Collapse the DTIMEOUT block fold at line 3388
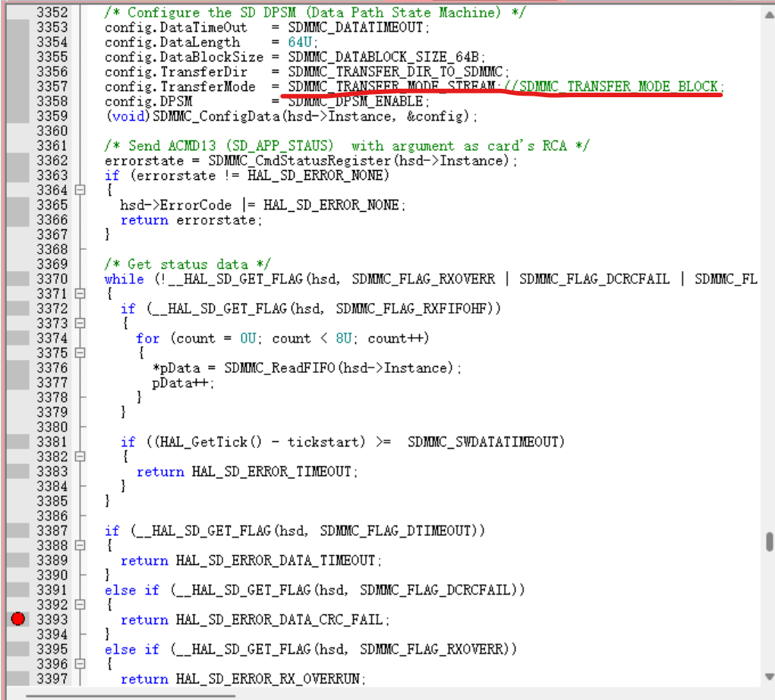775x700 pixels. 80,545
